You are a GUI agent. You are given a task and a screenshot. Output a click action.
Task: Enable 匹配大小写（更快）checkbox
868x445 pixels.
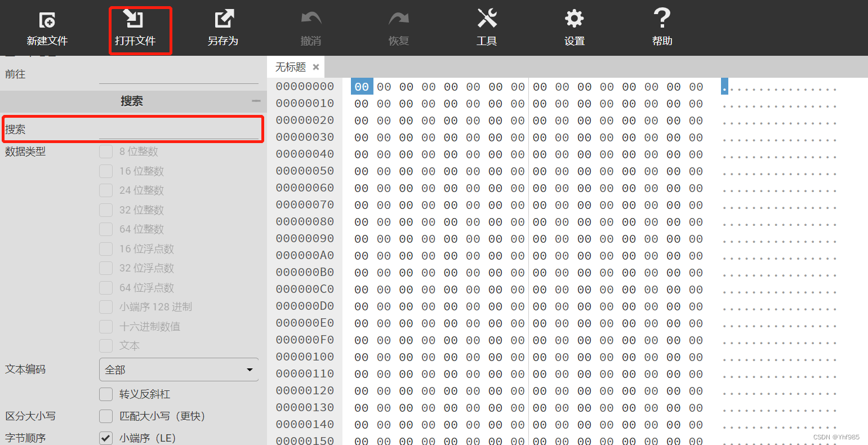[x=106, y=416]
